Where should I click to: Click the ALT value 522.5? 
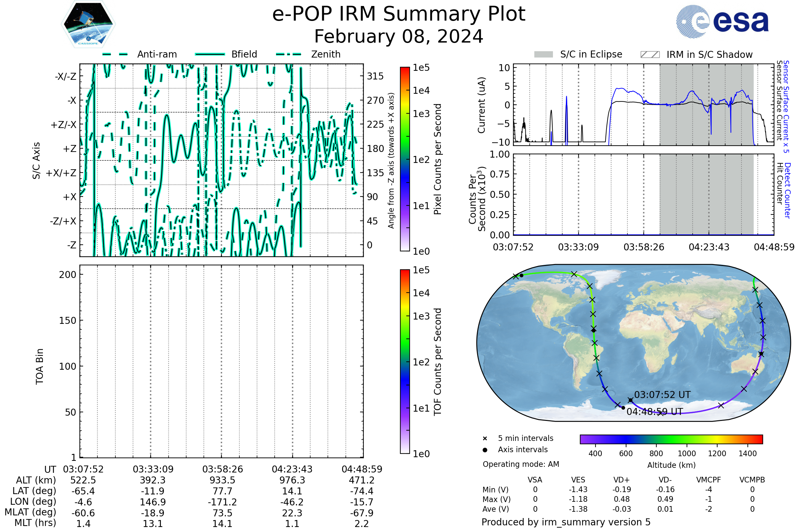coord(83,480)
